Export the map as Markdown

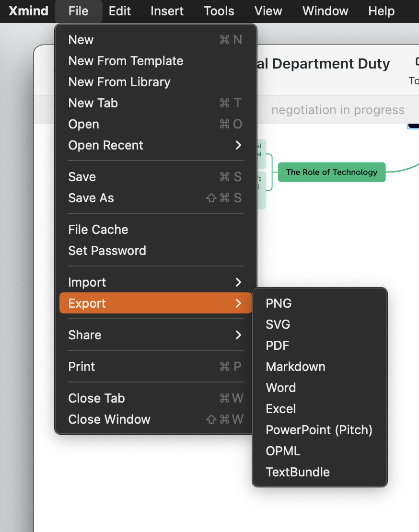point(320,367)
